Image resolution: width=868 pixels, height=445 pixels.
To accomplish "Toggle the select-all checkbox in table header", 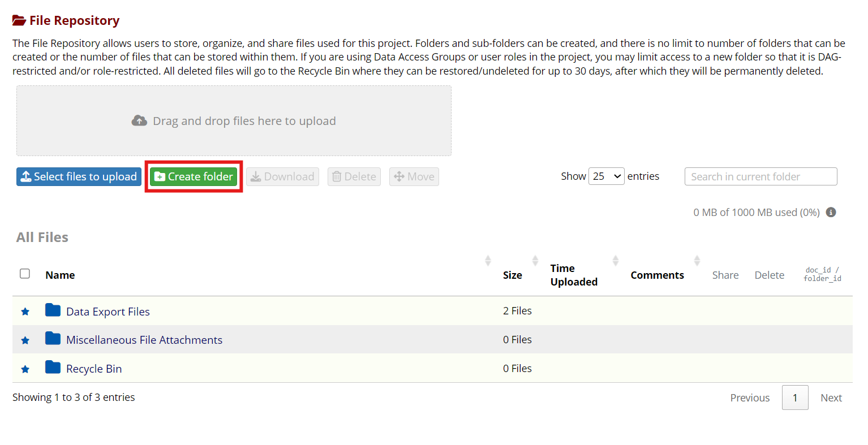I will click(25, 274).
